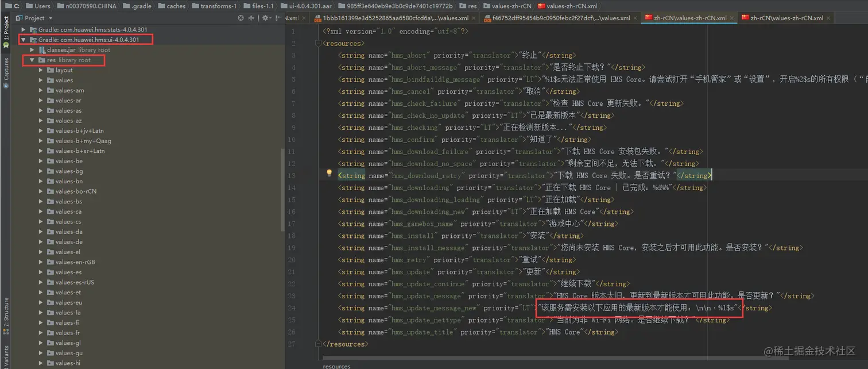868x369 pixels.
Task: Click the scroll-from-source target icon
Action: click(x=241, y=18)
